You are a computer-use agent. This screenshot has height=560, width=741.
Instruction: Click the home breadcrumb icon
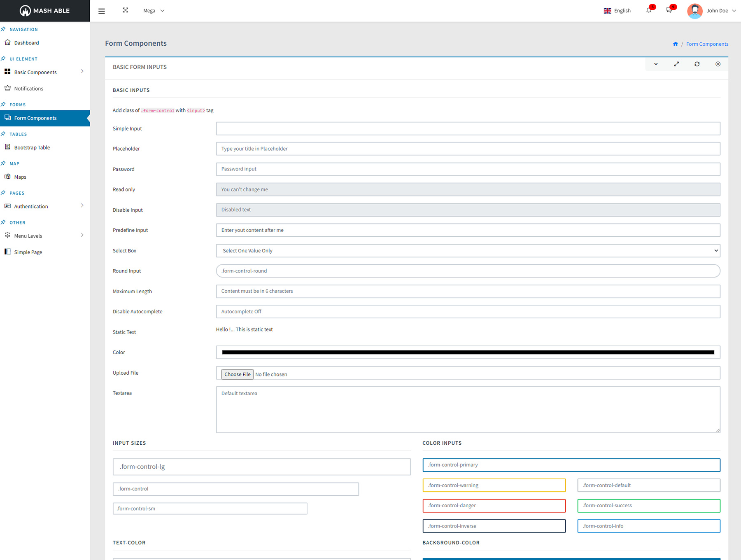pyautogui.click(x=675, y=44)
